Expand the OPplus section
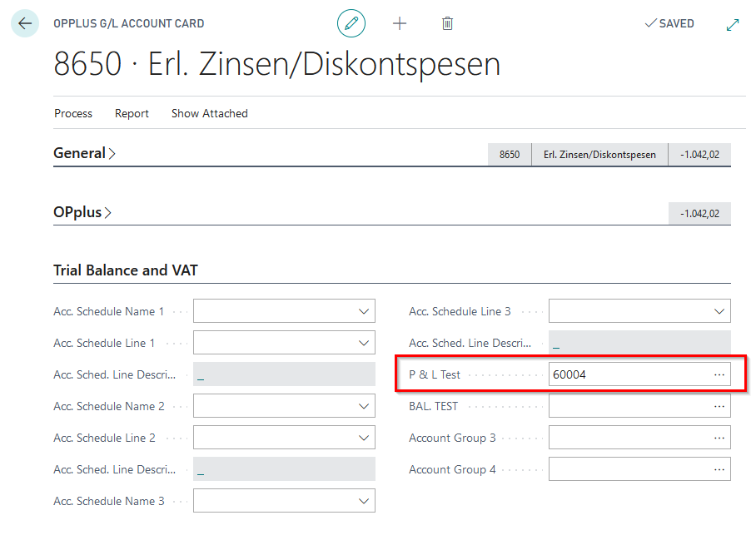The image size is (756, 540). coord(82,212)
